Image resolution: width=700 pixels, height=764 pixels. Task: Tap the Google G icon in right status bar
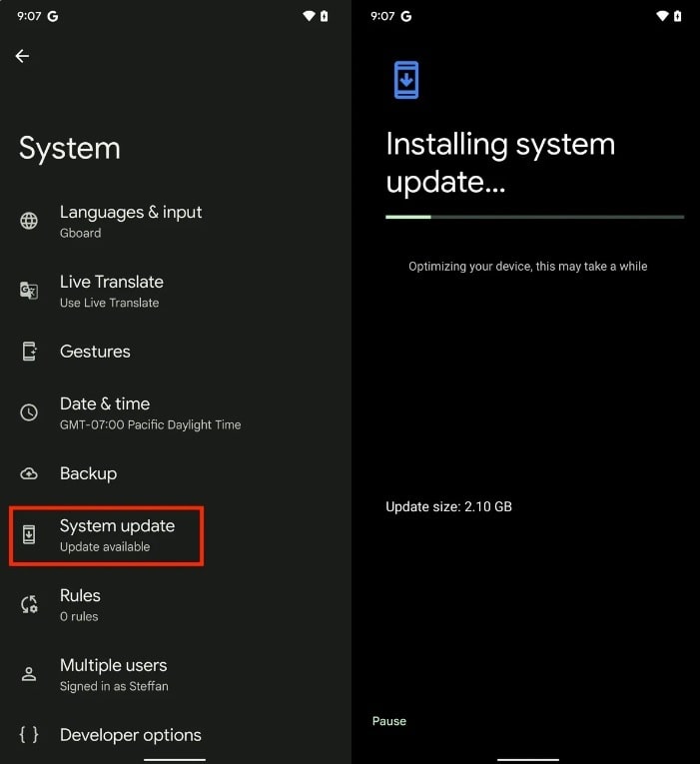point(406,17)
